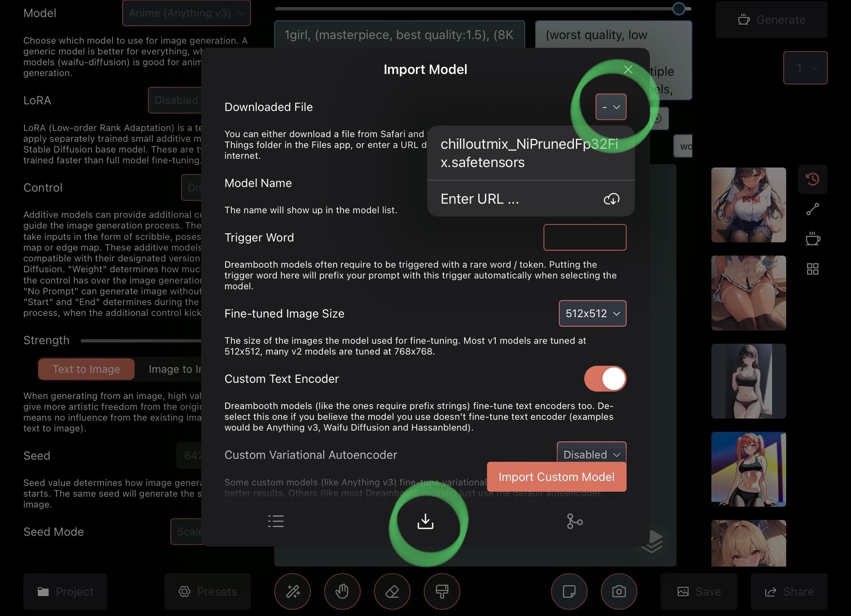Click the camera capture icon
The width and height of the screenshot is (851, 616).
619,591
